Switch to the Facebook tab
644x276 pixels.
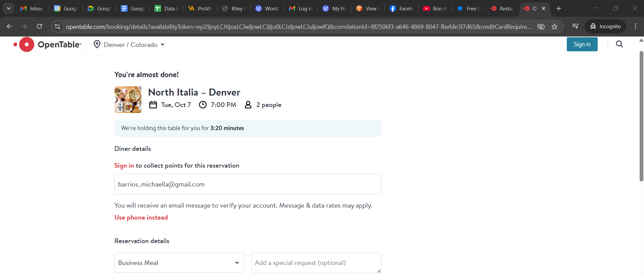[401, 8]
